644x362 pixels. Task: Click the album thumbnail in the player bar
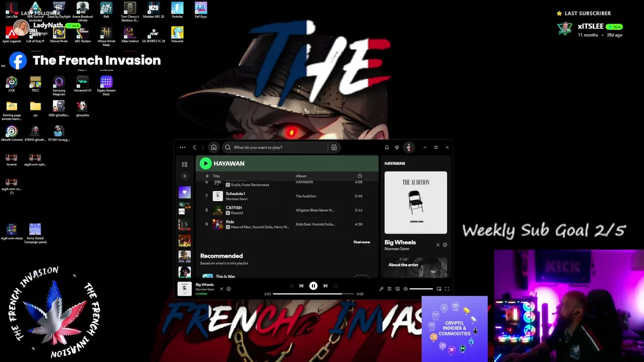[185, 289]
